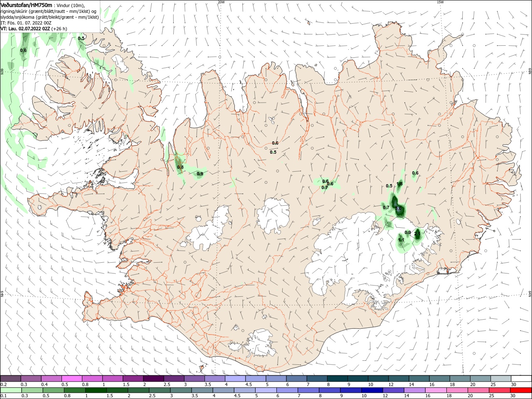Click the 20W longitude label

point(221,2)
